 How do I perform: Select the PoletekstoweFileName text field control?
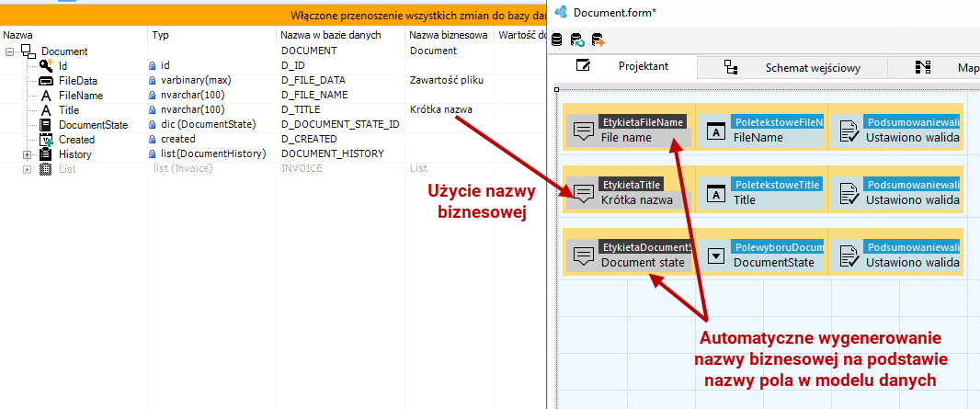click(761, 130)
